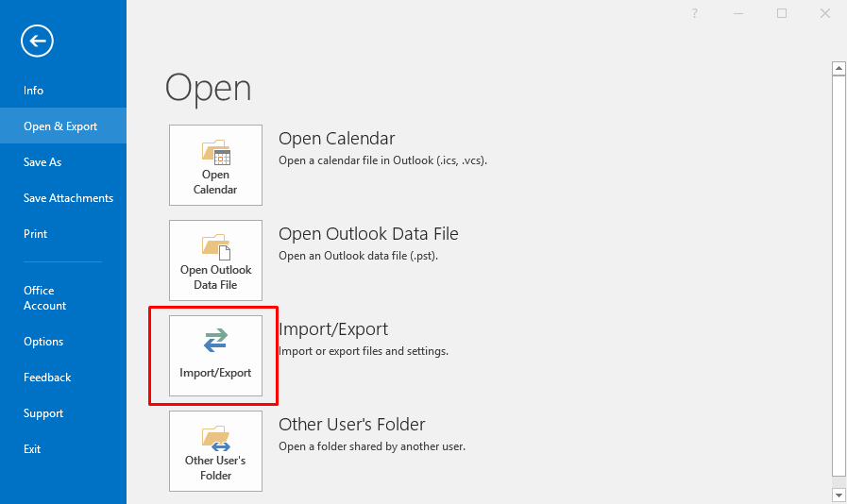Click 'Open a calendar file in Outlook' description
Viewport: 847px width, 504px height.
383,160
